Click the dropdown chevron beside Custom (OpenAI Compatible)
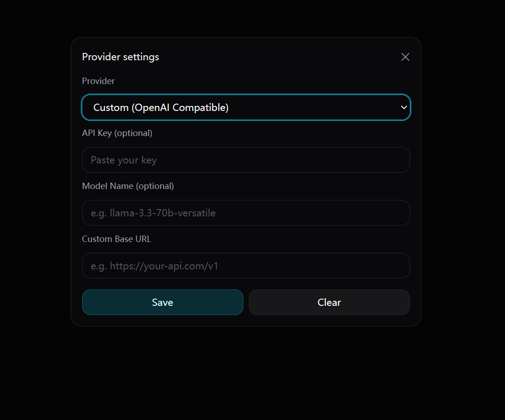This screenshot has width=505, height=420. [404, 107]
